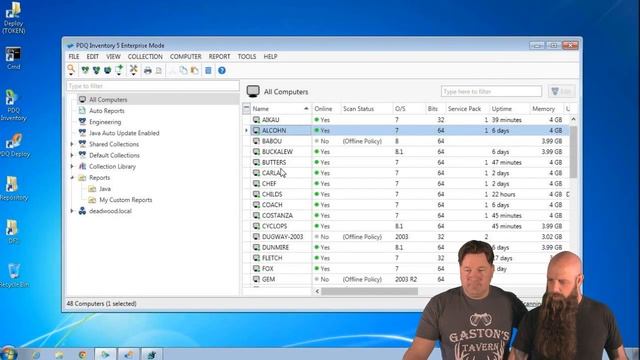This screenshot has width=640, height=360.
Task: Expand the Shared Collections tree node
Action: [x=72, y=144]
